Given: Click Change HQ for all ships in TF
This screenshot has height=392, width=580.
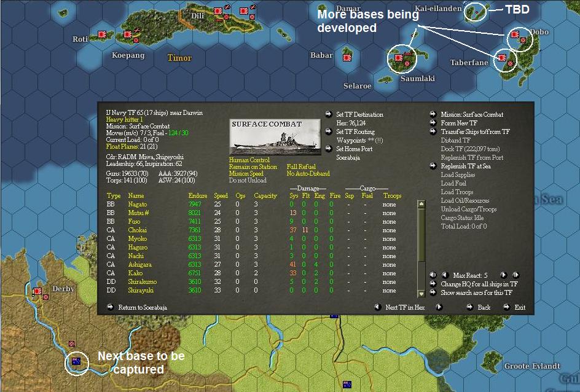Looking at the screenshot, I should 479,284.
